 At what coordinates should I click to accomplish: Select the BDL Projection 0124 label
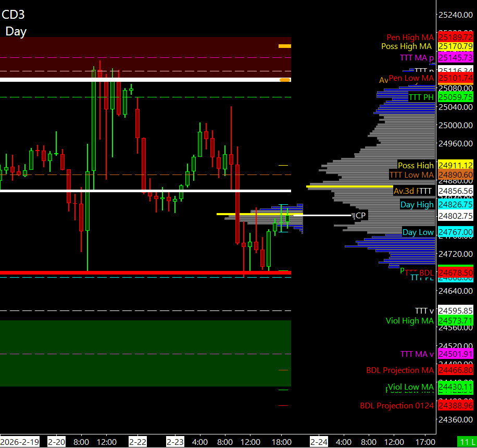397,405
